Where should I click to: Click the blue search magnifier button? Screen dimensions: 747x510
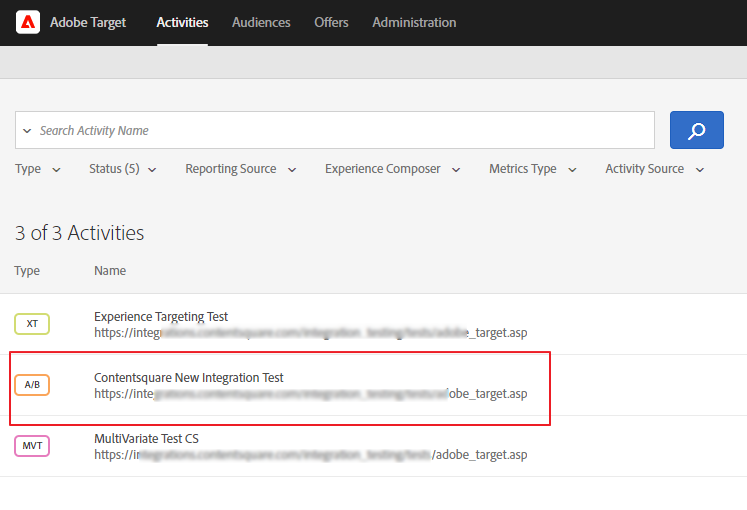[697, 130]
